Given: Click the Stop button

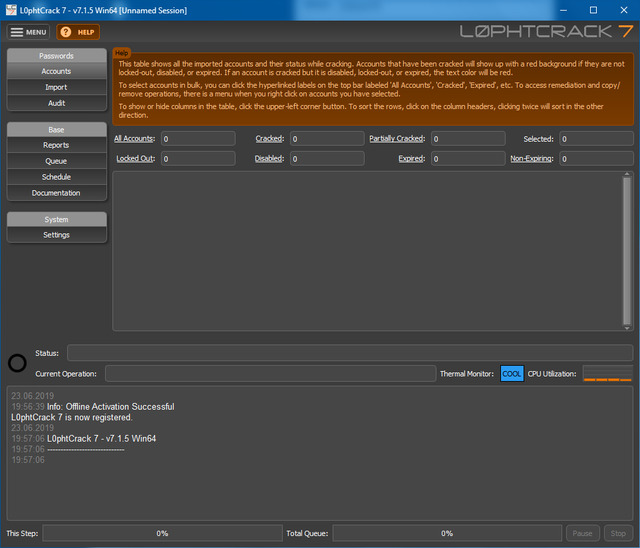Looking at the screenshot, I should [x=618, y=533].
